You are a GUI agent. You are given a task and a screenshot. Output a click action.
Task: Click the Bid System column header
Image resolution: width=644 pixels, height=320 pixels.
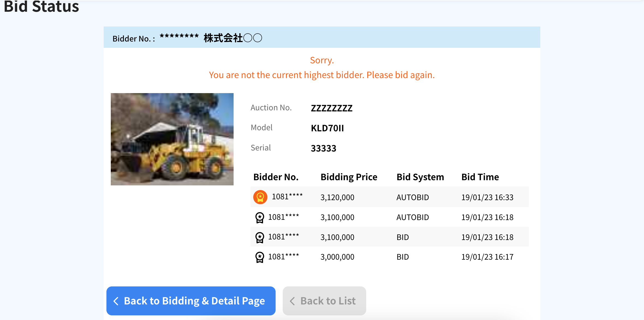pos(420,177)
